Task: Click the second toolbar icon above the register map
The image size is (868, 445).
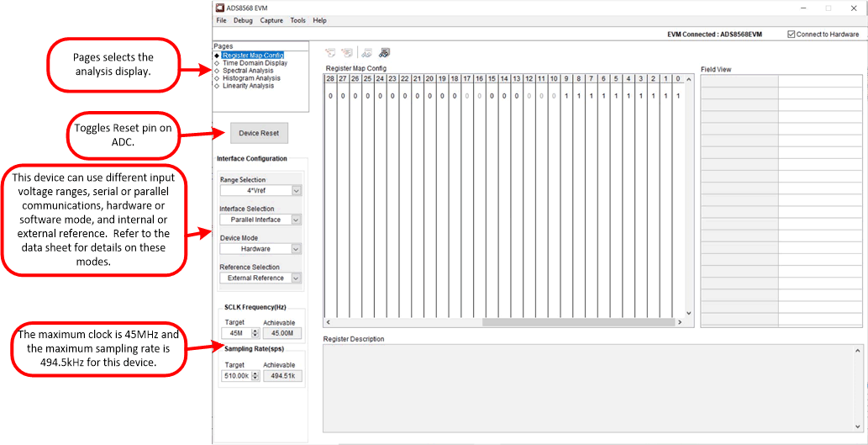Action: pyautogui.click(x=346, y=53)
